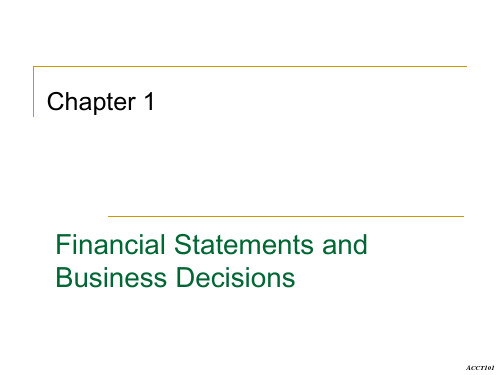Viewport: 500px width, 375px height.
Task: Click the gold horizontal line above the title
Action: coord(250,67)
